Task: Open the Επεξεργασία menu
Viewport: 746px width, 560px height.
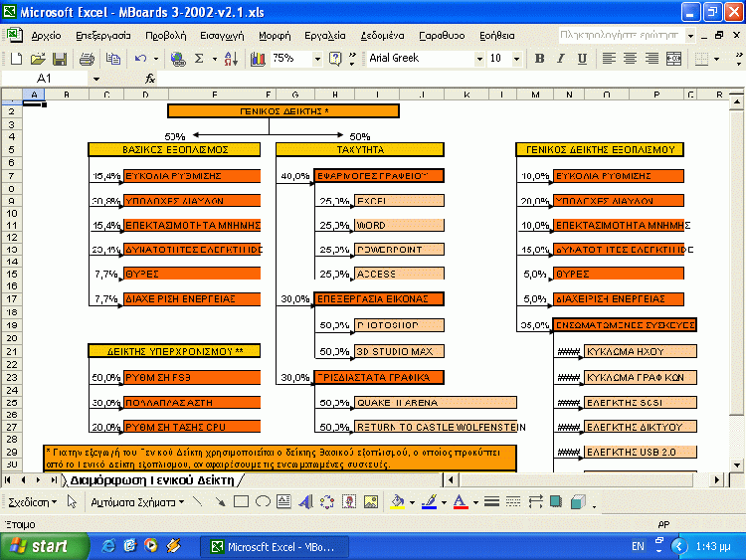Action: pos(102,36)
